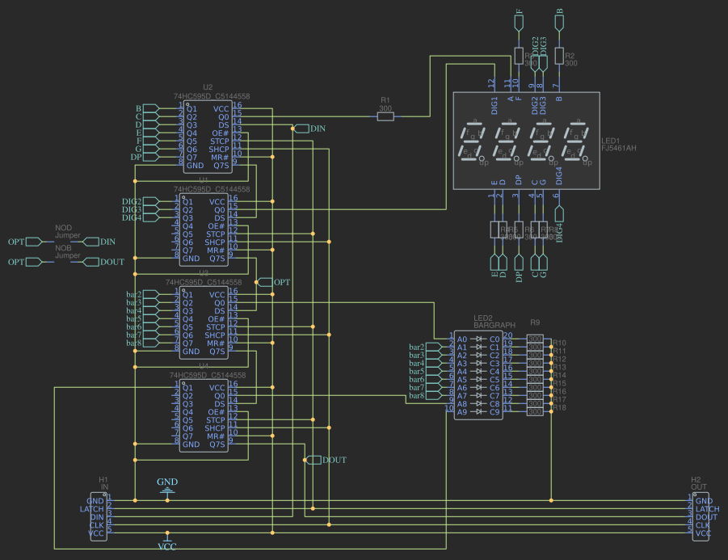Select G net flag at U2 Q6

(148, 149)
